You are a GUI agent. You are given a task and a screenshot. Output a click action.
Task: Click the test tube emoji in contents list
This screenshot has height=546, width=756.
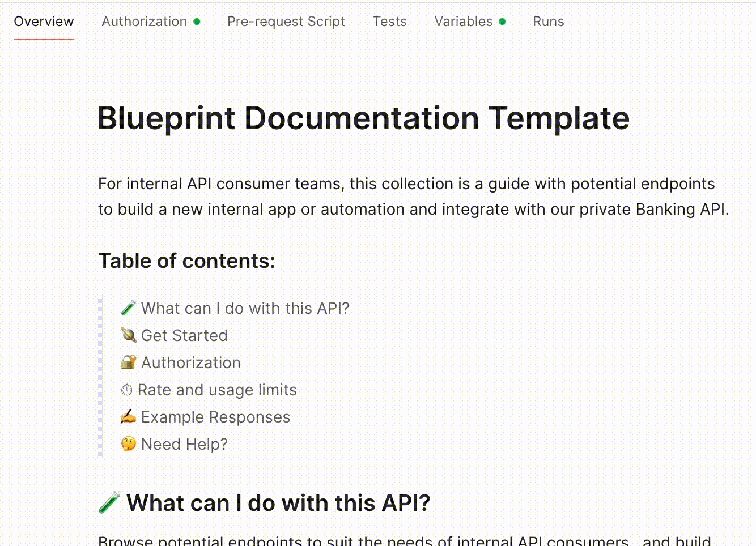(129, 308)
